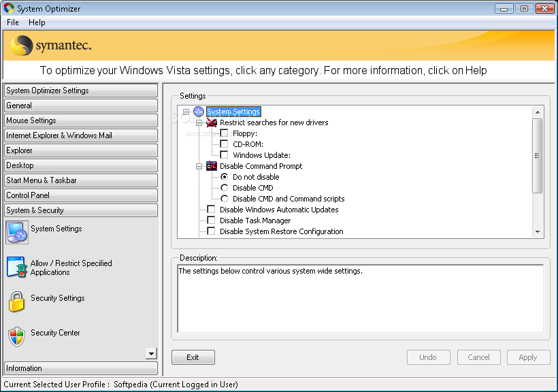Click the Apply button
This screenshot has width=558, height=392.
pos(529,357)
